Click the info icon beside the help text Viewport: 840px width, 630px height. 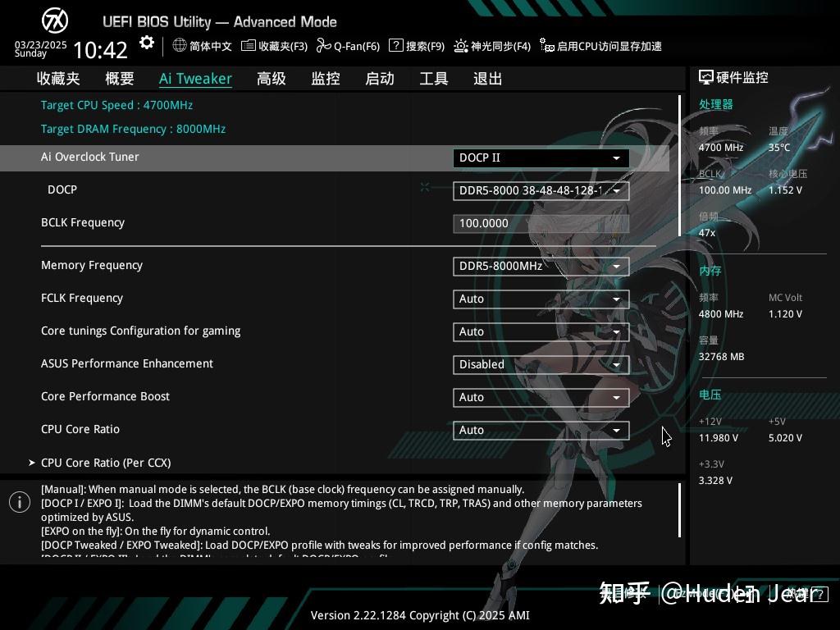point(20,501)
